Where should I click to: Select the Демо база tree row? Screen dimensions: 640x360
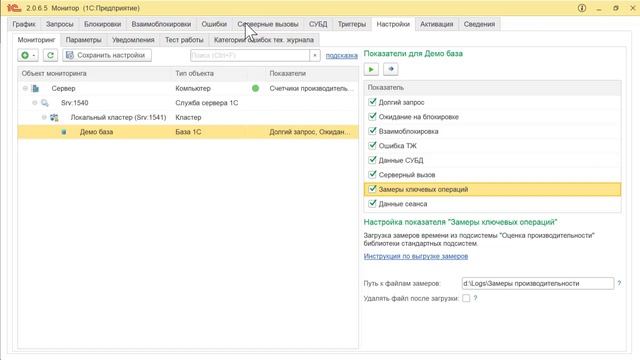click(188, 132)
